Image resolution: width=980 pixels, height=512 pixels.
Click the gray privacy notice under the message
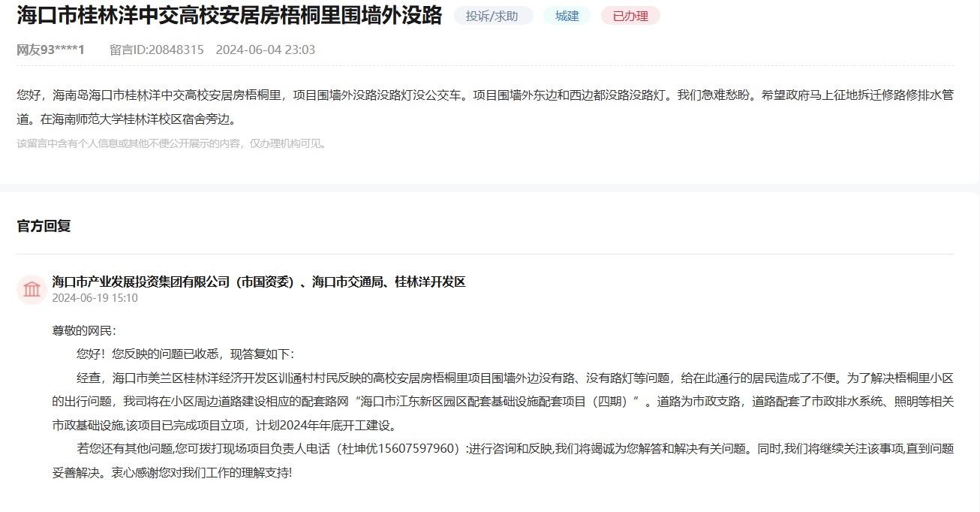click(x=172, y=143)
